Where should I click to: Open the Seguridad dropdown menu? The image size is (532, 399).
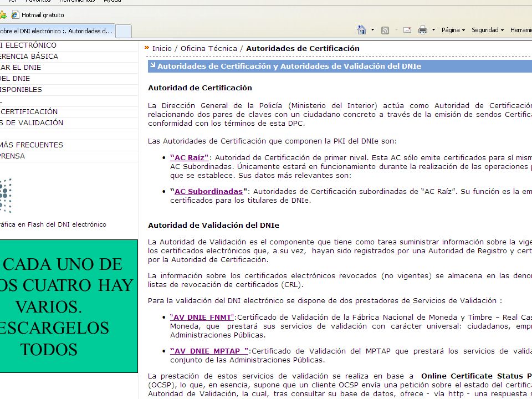[488, 30]
